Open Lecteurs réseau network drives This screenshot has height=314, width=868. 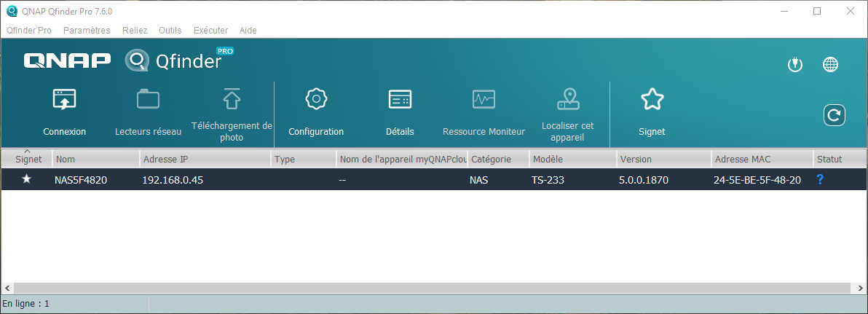click(148, 100)
